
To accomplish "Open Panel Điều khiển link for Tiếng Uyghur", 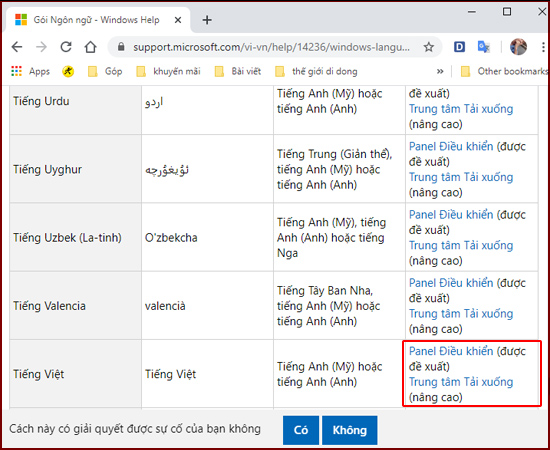I will point(451,146).
